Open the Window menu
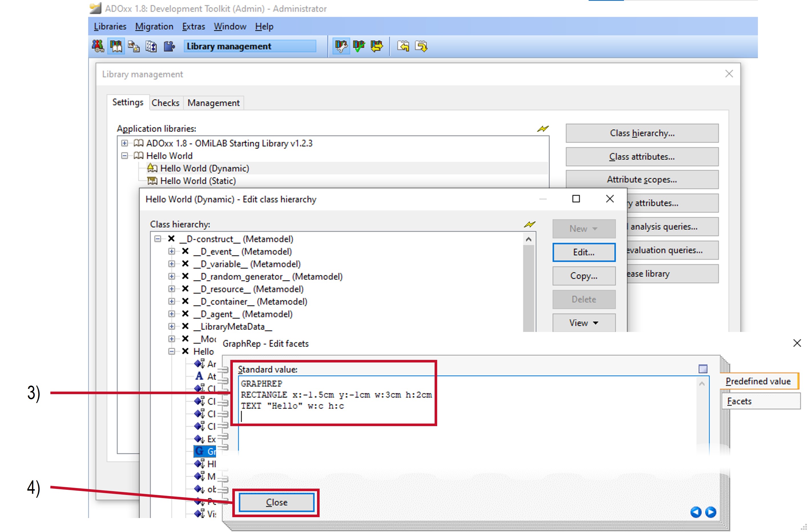The image size is (809, 532). [x=230, y=27]
